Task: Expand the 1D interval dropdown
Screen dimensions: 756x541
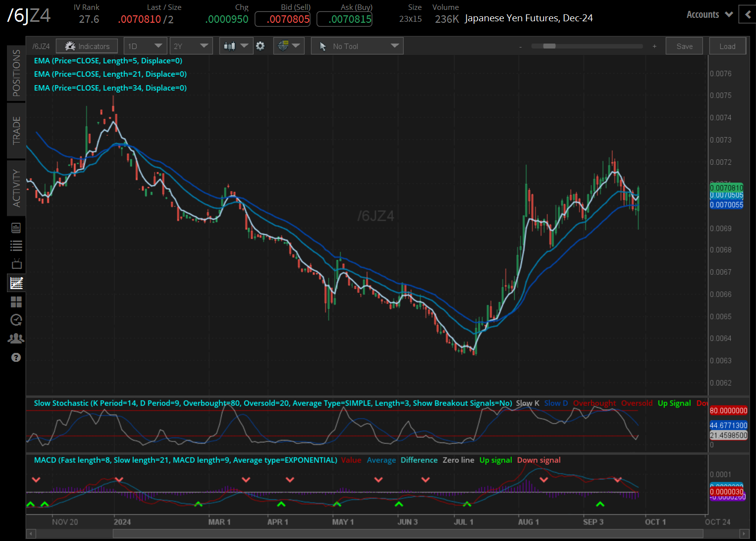Action: point(145,46)
